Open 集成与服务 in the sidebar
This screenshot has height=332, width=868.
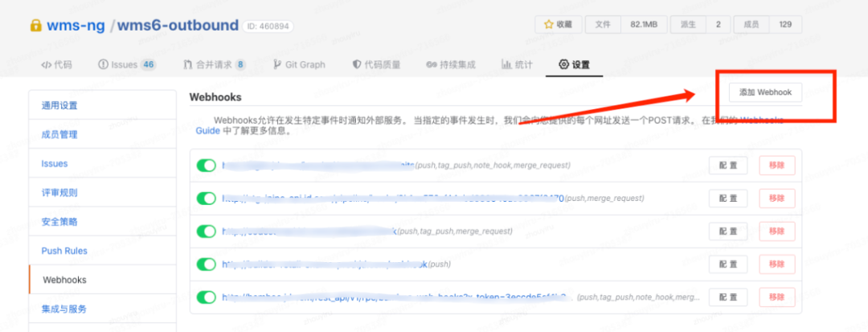(x=102, y=309)
